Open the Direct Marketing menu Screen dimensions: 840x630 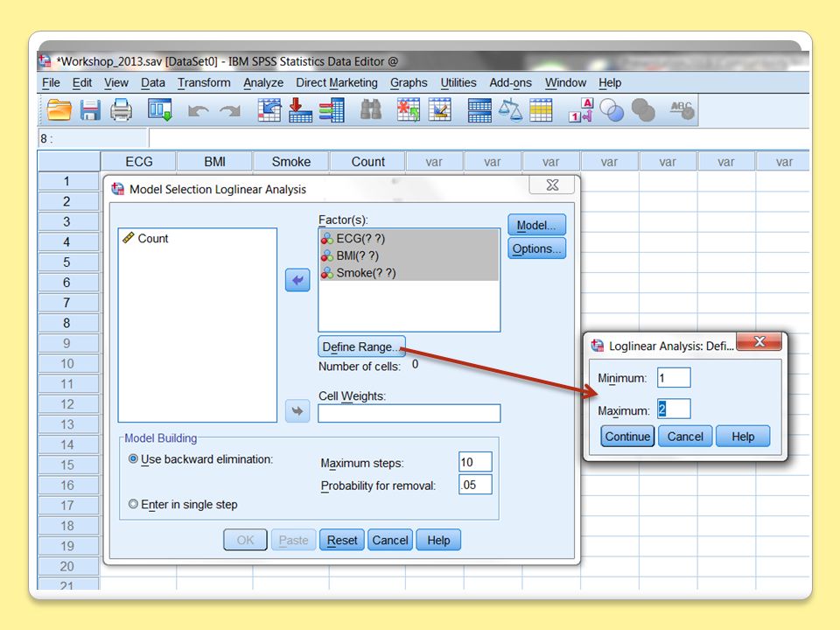336,83
